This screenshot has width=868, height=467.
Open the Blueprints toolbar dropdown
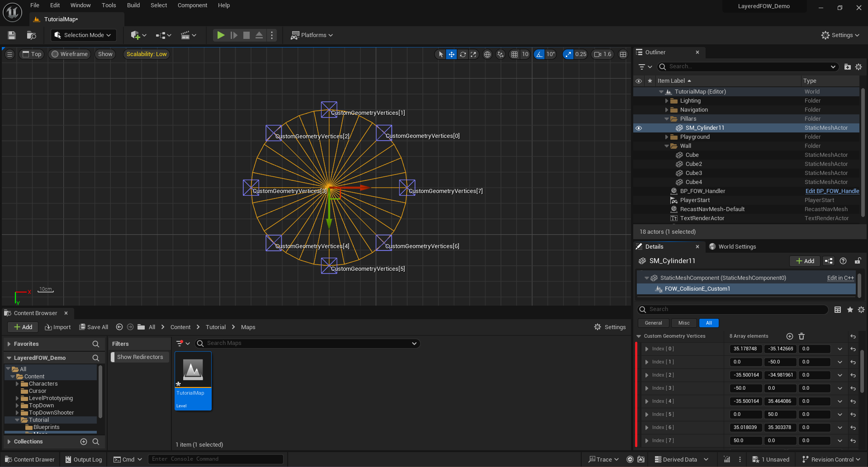pos(163,35)
